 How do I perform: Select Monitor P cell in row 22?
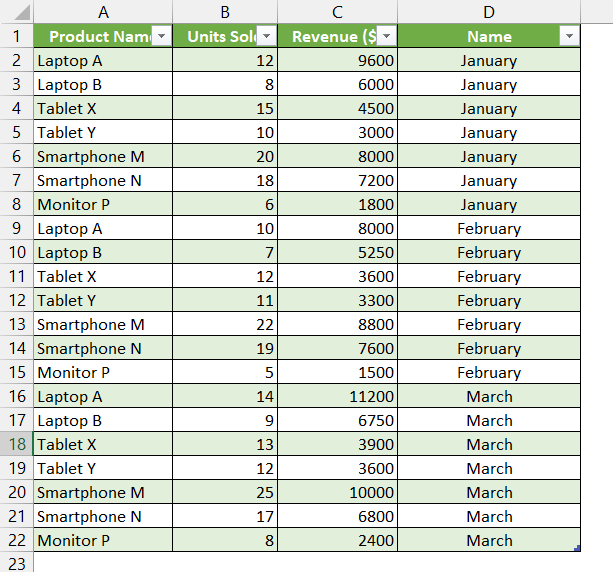[103, 540]
